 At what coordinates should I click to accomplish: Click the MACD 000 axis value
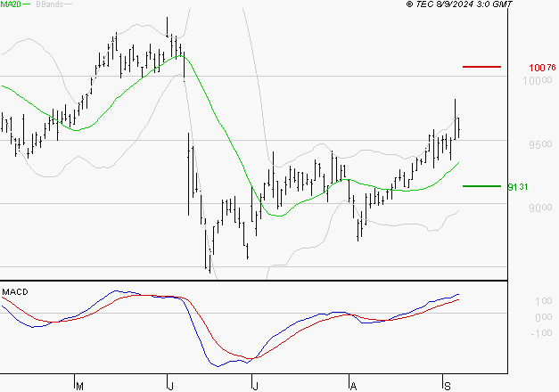coord(544,317)
